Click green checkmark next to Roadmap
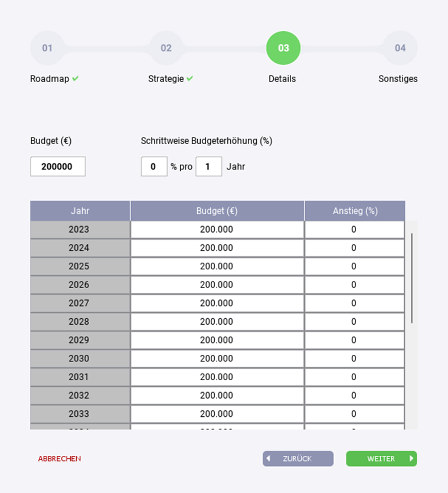Viewport: 448px width, 493px height. click(76, 79)
